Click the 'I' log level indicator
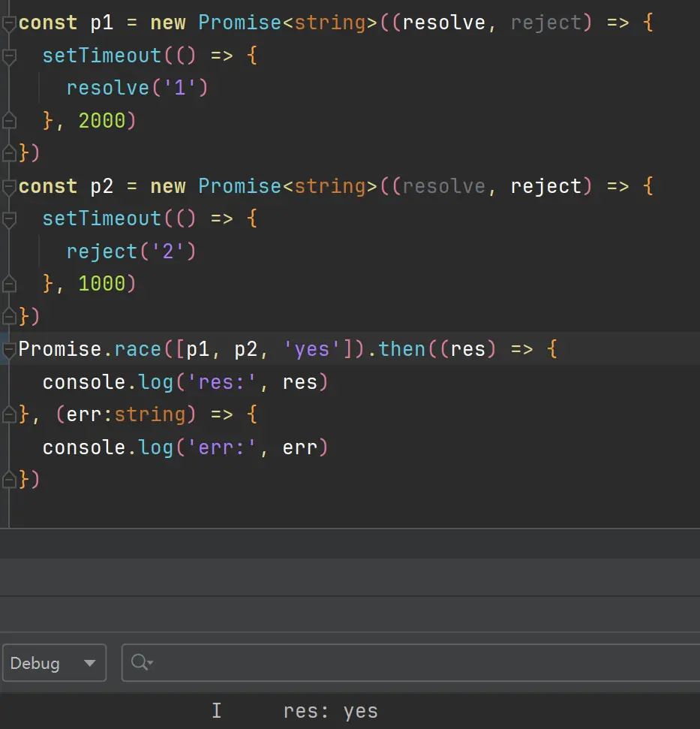This screenshot has height=729, width=700. pos(216,711)
